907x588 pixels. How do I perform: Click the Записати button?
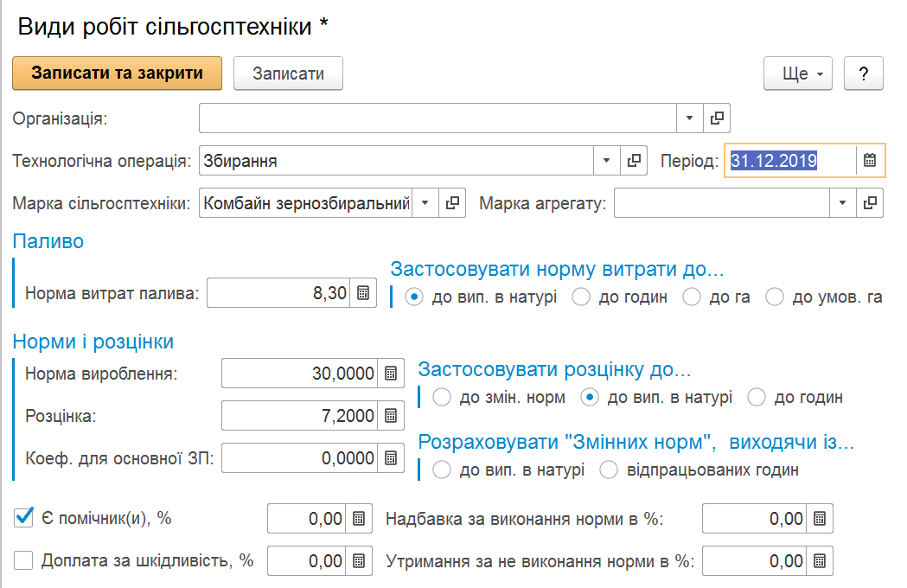coord(288,73)
